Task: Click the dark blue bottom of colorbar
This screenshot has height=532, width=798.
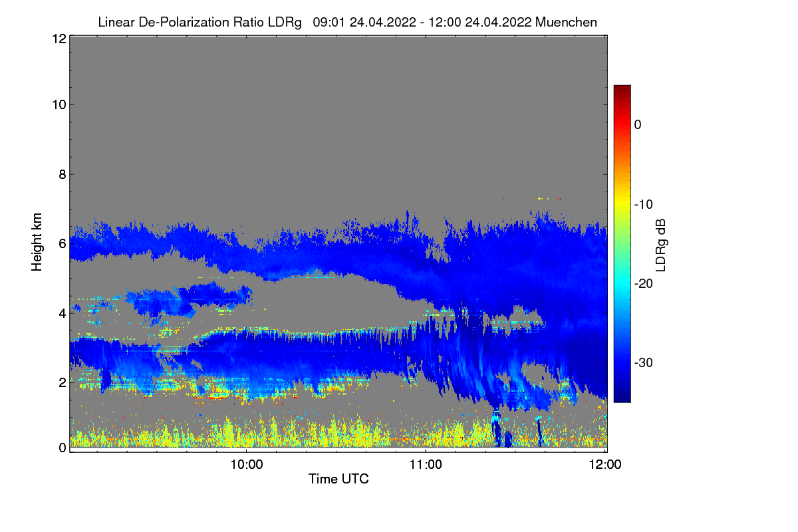Action: tap(622, 396)
